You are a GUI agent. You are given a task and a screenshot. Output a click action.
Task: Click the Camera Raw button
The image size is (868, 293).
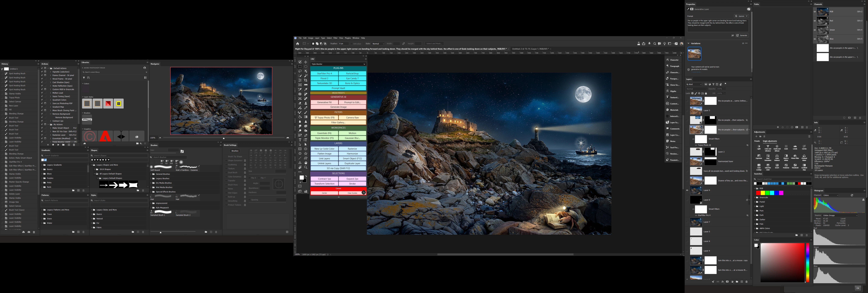pyautogui.click(x=352, y=118)
